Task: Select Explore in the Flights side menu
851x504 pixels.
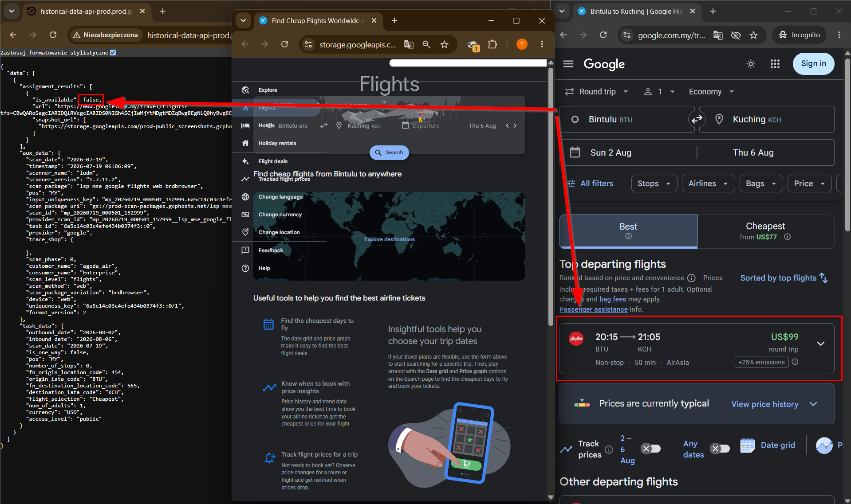Action: pyautogui.click(x=268, y=90)
